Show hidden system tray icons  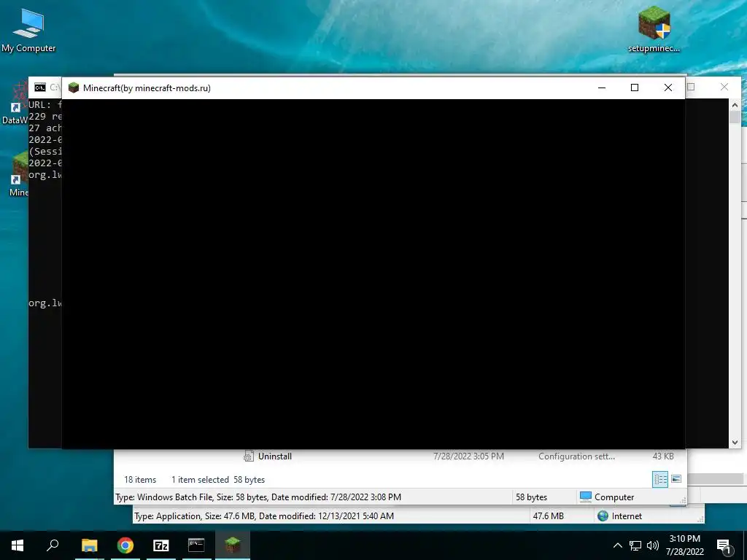[x=617, y=545]
